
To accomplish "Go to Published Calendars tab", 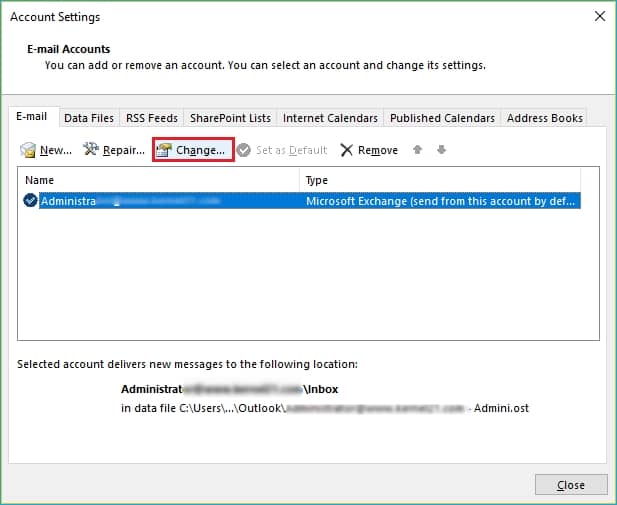I will [442, 118].
